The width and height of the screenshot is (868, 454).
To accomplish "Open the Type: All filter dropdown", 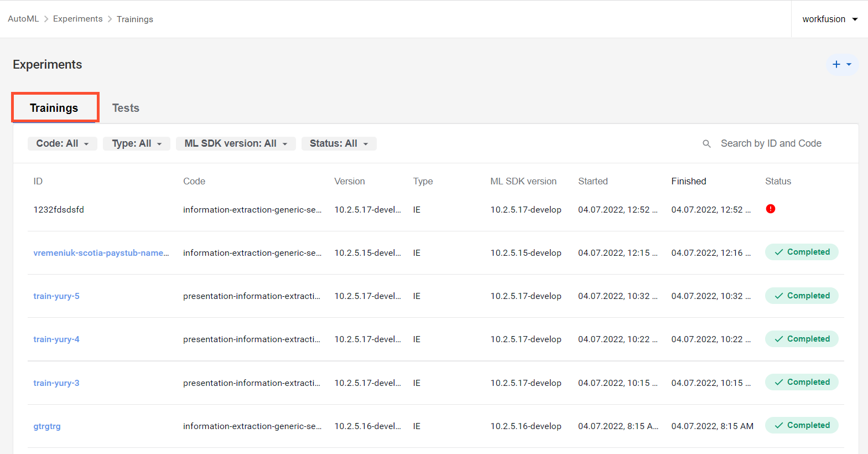I will pyautogui.click(x=137, y=143).
